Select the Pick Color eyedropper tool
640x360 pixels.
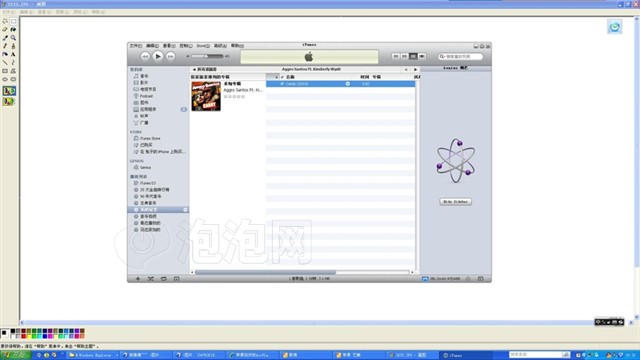5,38
